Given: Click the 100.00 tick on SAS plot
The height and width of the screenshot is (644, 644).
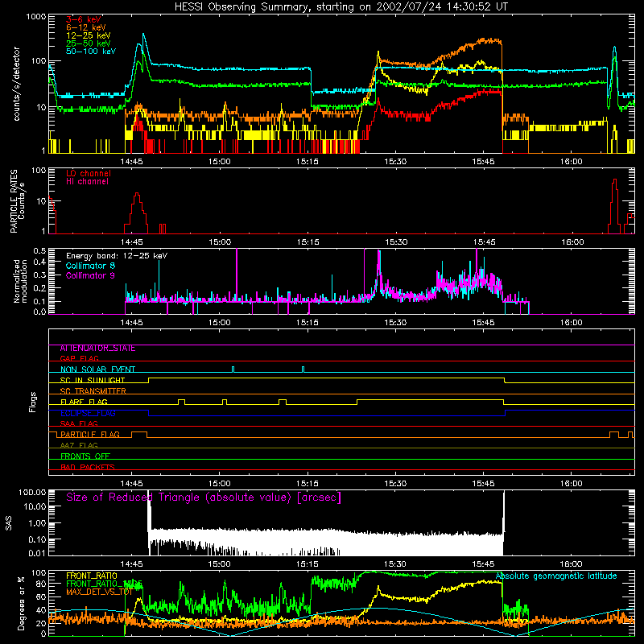Looking at the screenshot, I should [x=32, y=492].
